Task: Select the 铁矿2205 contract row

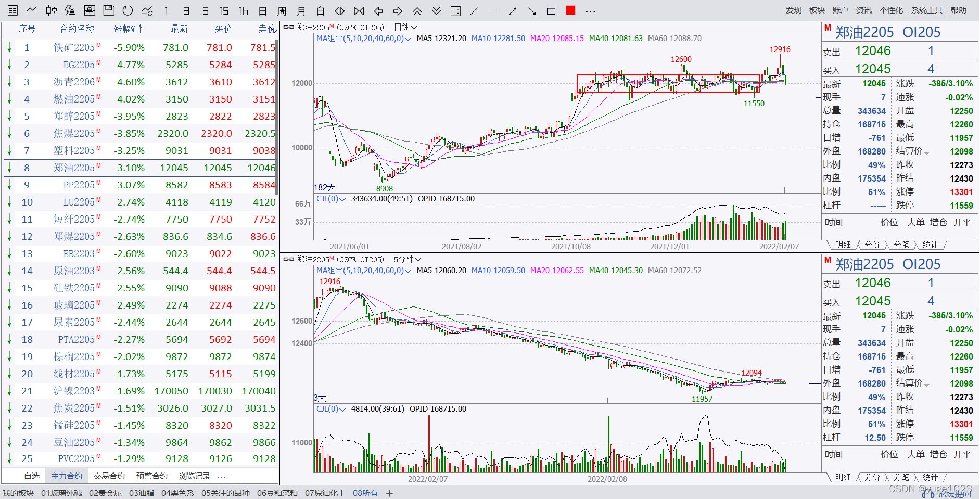Action: pyautogui.click(x=139, y=47)
